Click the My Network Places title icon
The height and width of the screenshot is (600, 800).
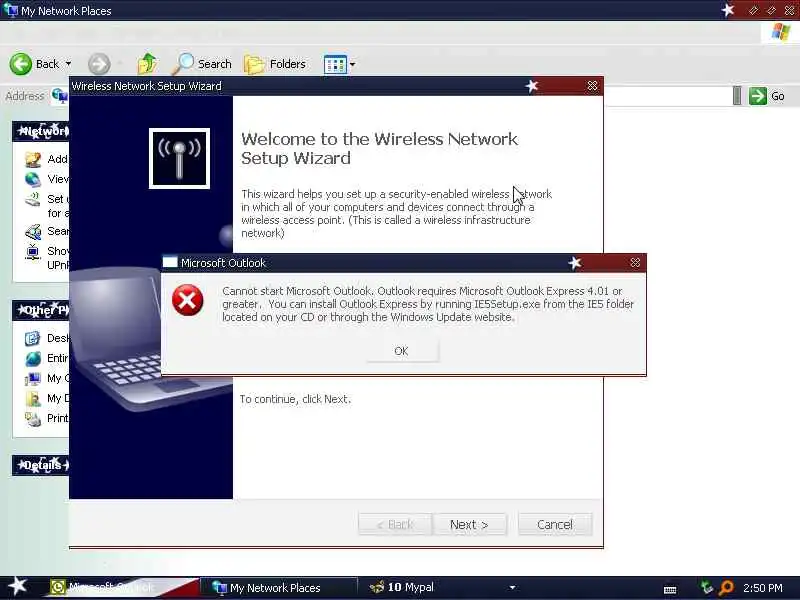pos(10,10)
